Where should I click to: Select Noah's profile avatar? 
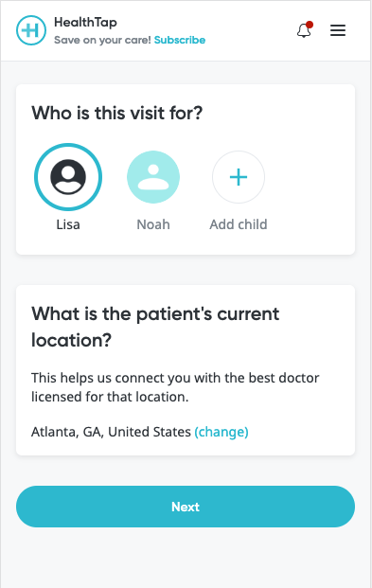click(x=153, y=177)
